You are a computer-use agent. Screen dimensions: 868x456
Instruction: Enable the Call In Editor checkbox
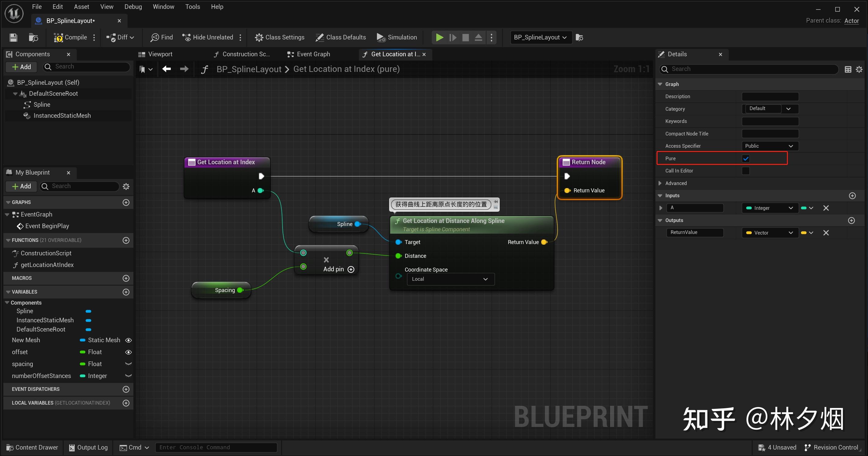pos(746,171)
